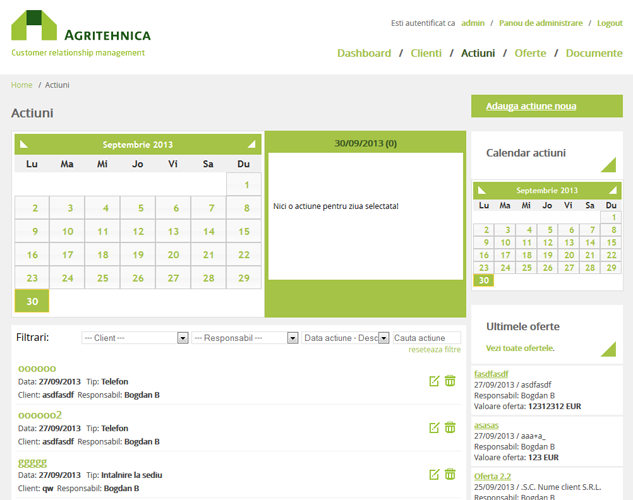The image size is (633, 500).
Task: Click Vezi toate ofertele link
Action: coord(520,348)
